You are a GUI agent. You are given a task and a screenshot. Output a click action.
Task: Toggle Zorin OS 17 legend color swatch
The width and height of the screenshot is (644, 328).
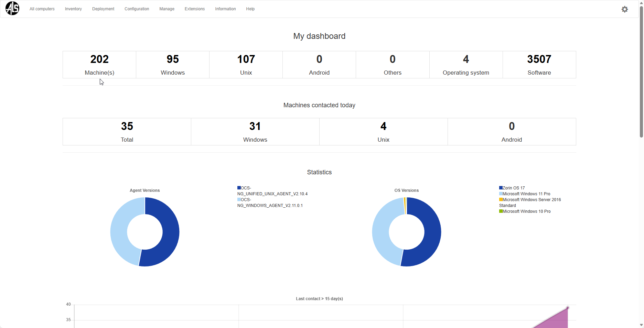501,188
